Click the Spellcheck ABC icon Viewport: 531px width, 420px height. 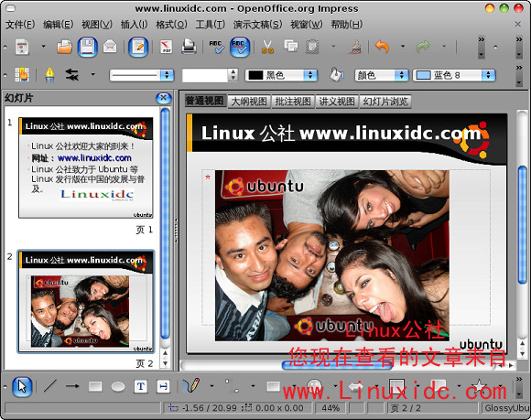point(216,47)
